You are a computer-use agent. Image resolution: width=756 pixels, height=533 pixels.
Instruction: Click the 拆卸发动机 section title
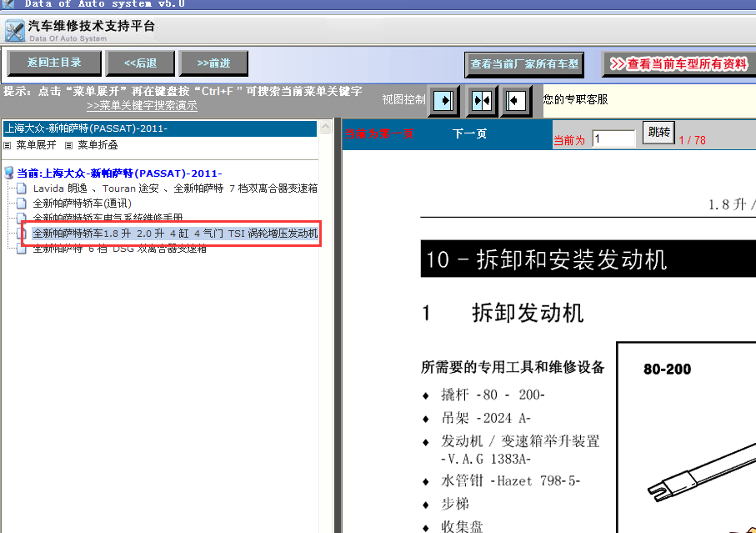point(528,313)
